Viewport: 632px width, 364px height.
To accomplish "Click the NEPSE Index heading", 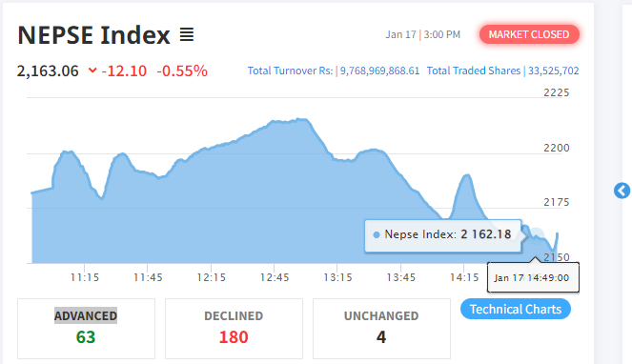I will pos(94,35).
